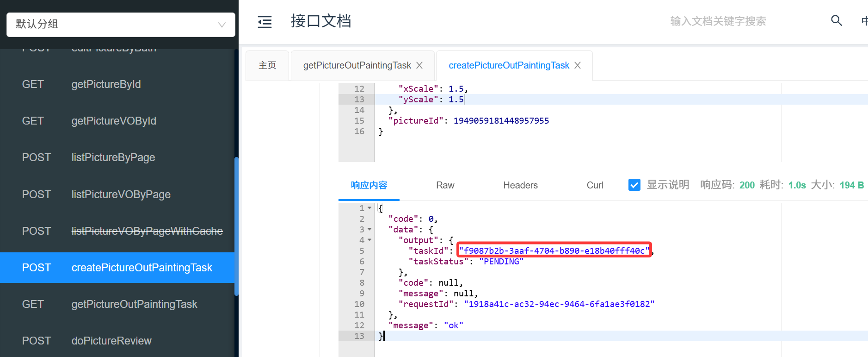Click the response "code": 0 line
868x357 pixels.
413,219
